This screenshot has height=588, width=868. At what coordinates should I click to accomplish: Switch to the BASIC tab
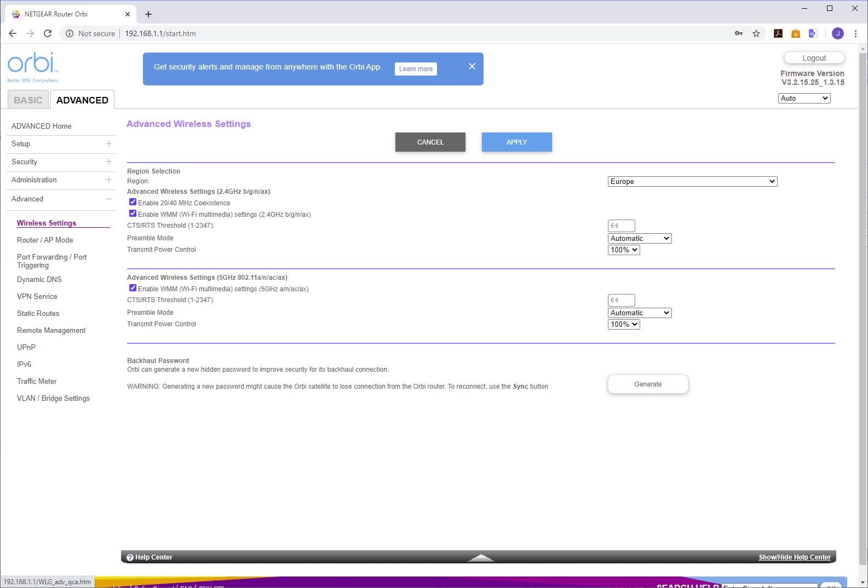pos(28,100)
